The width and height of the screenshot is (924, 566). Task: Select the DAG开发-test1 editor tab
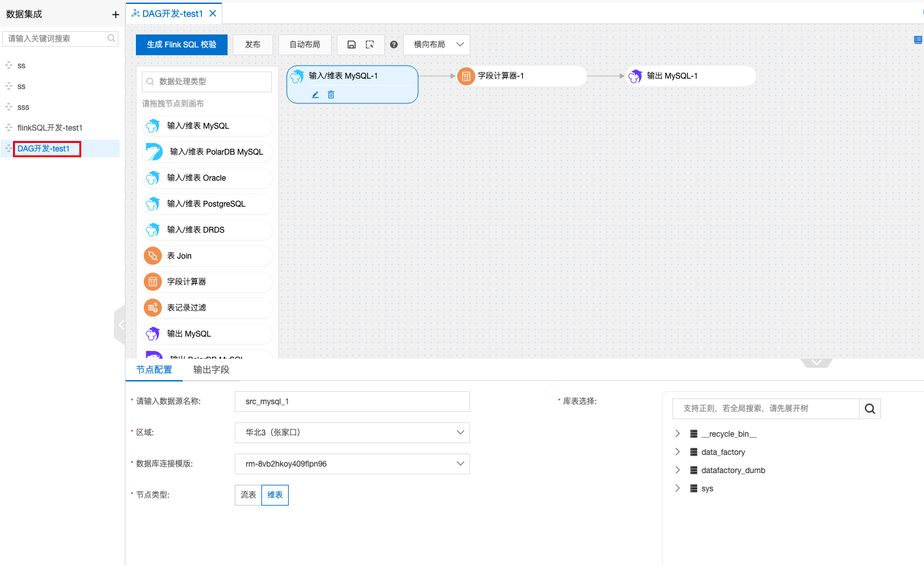[x=173, y=14]
